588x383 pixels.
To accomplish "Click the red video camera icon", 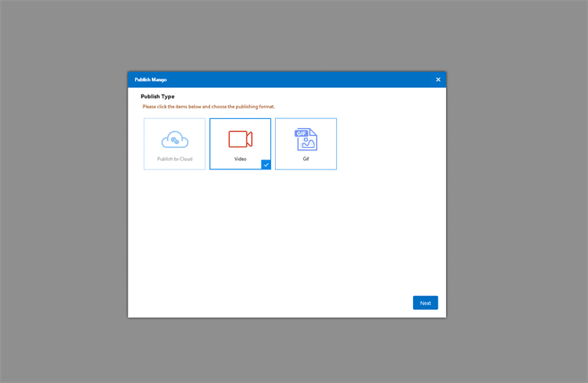I will (240, 139).
